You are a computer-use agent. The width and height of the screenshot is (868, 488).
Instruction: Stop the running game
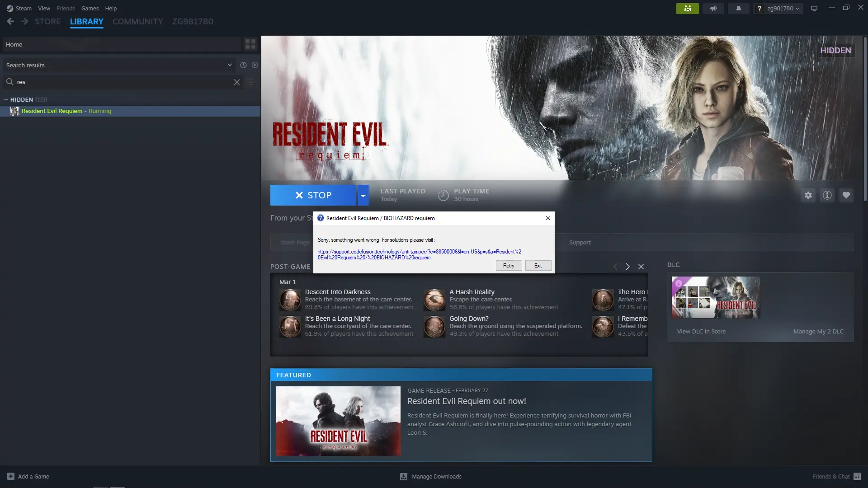(x=313, y=195)
